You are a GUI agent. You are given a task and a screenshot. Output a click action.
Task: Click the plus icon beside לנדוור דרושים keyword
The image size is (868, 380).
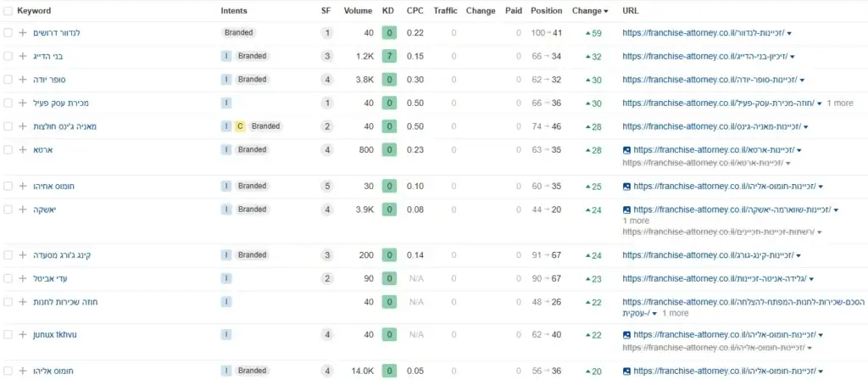23,33
